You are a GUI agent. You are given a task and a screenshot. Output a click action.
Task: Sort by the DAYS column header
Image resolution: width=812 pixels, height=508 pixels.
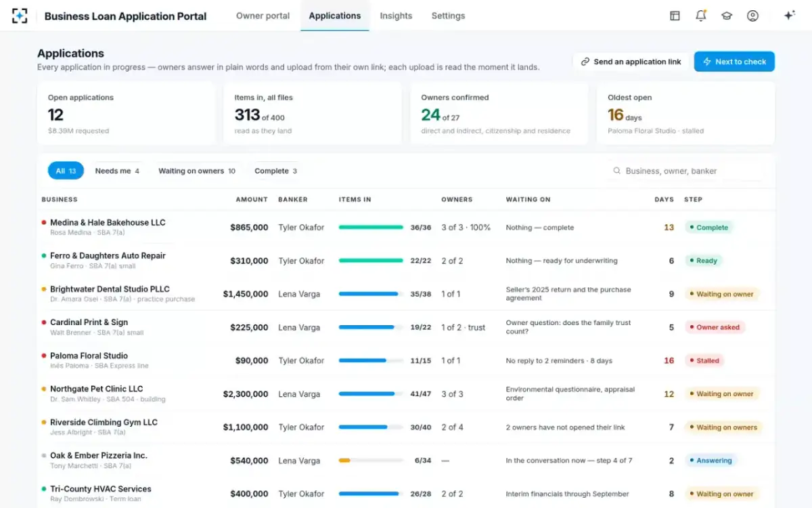tap(664, 200)
